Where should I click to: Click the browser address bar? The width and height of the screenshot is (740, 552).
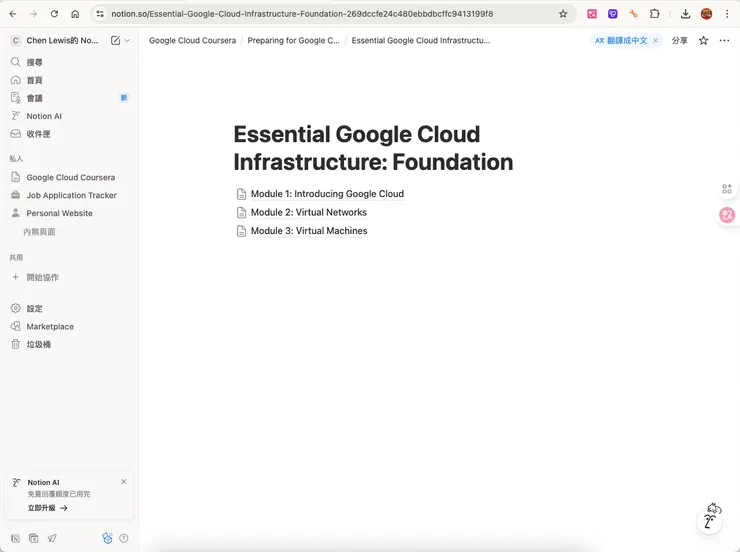[x=330, y=14]
